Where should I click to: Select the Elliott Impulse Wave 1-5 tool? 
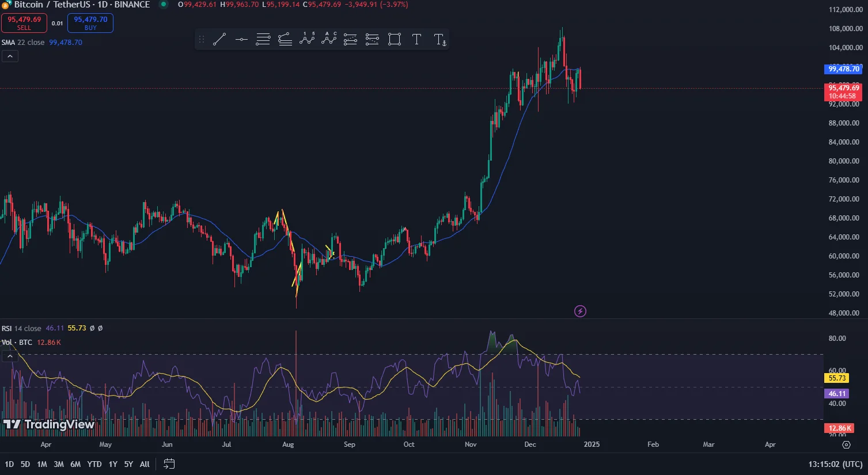[307, 39]
